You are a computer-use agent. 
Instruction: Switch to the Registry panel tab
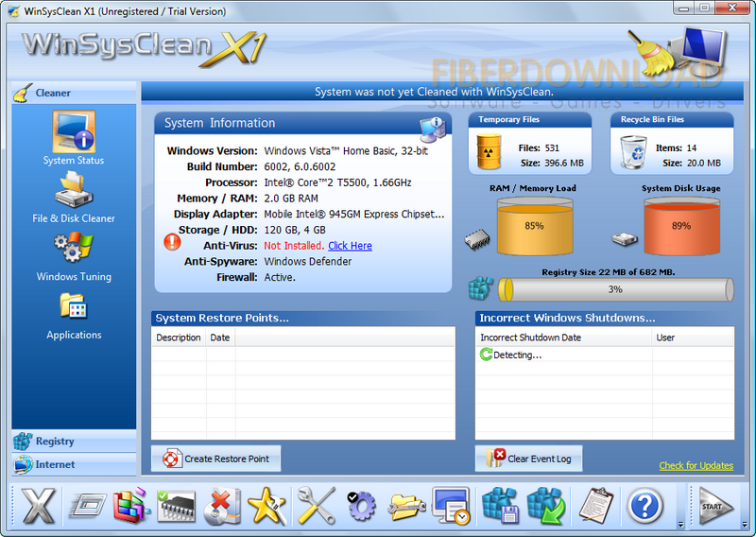tap(74, 441)
